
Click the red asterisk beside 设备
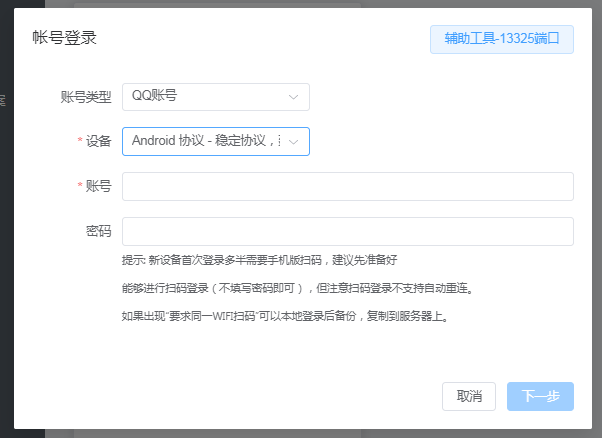(80, 142)
